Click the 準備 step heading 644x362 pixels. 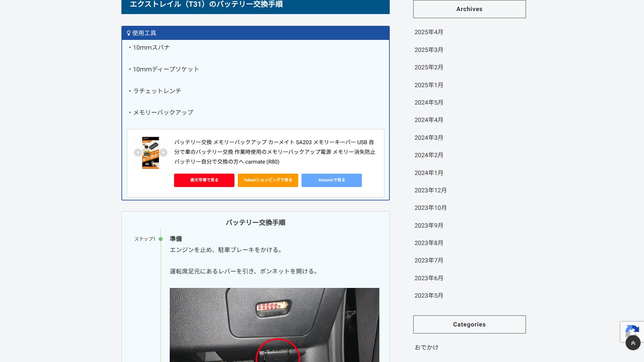coord(176,239)
